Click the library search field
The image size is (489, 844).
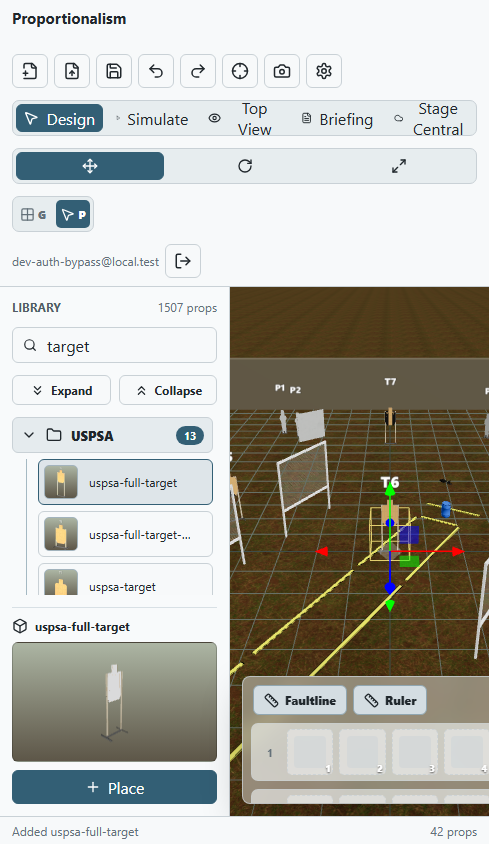click(x=115, y=346)
